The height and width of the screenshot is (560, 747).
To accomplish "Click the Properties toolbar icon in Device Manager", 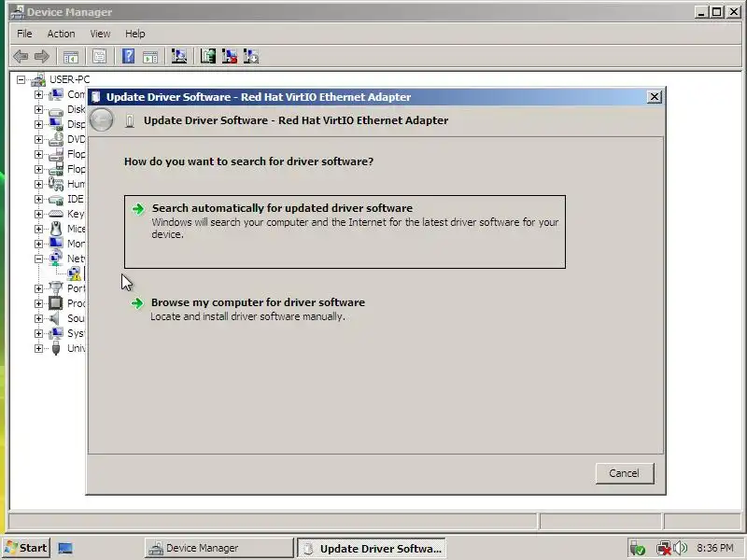I will (x=99, y=57).
